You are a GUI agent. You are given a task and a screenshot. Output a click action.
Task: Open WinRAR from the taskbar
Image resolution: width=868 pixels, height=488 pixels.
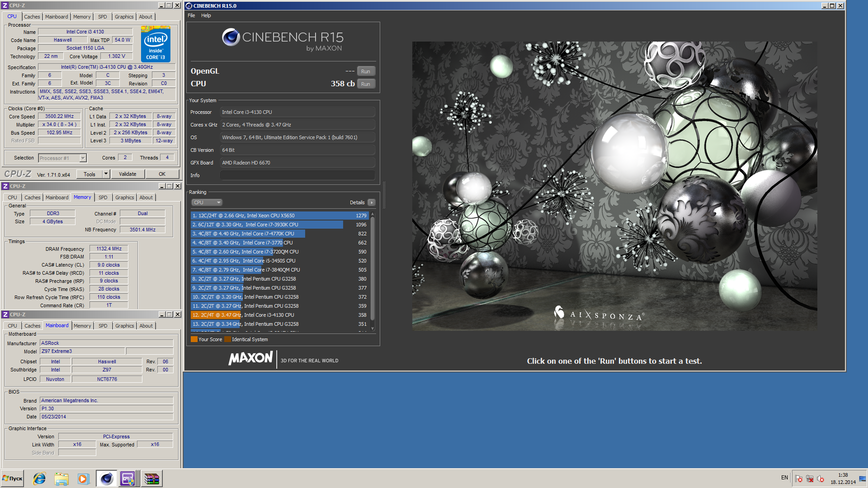151,479
